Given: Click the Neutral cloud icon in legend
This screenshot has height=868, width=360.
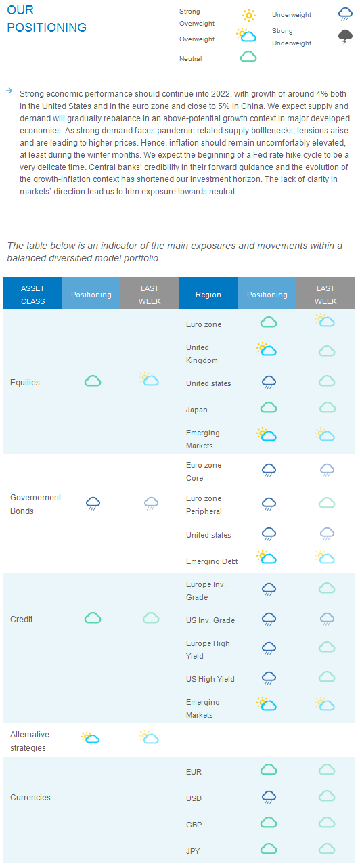Looking at the screenshot, I should click(248, 57).
